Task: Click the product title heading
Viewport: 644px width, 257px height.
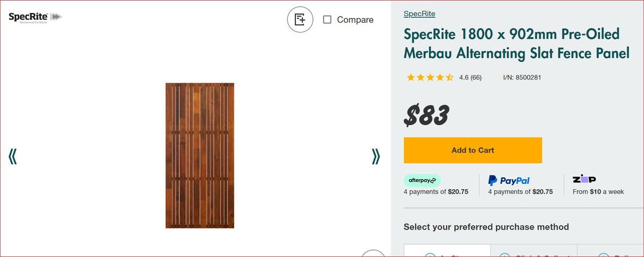Action: coord(516,44)
